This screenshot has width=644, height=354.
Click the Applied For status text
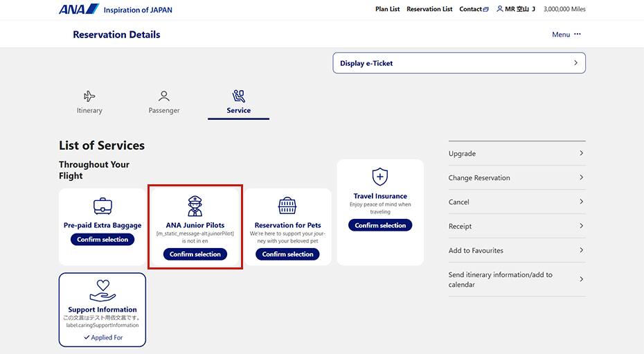pyautogui.click(x=107, y=337)
